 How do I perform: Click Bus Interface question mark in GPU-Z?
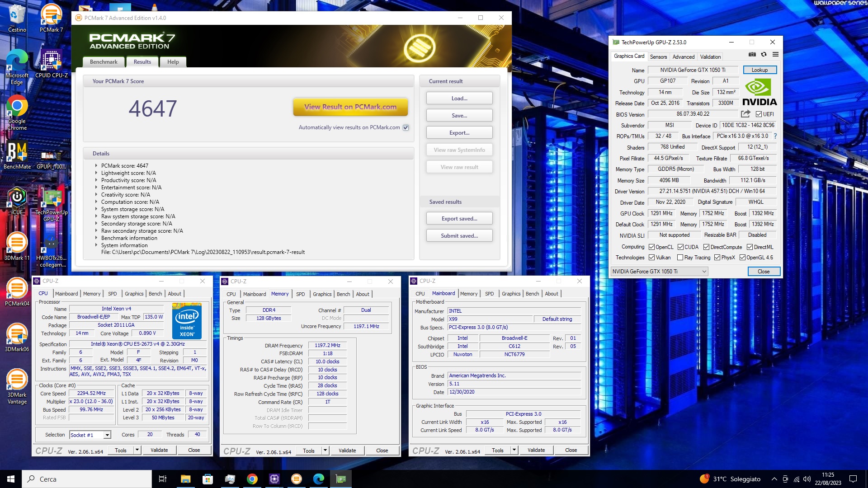click(x=775, y=136)
